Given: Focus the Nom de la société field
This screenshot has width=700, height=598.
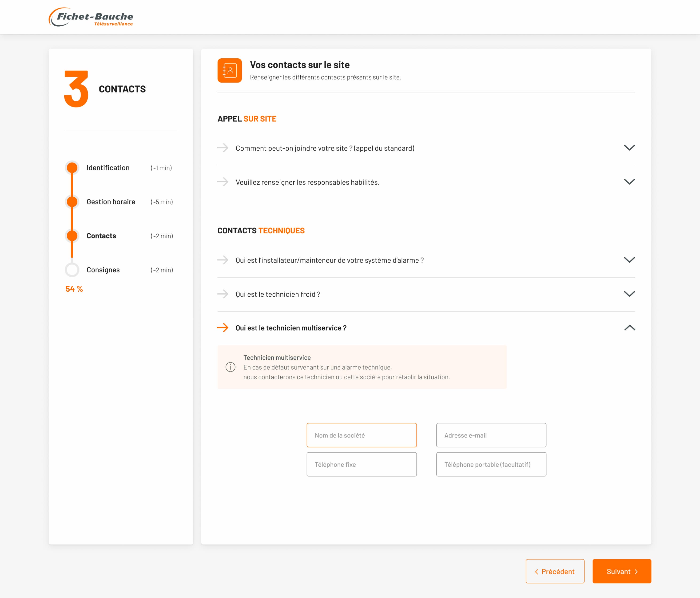Looking at the screenshot, I should click(362, 435).
